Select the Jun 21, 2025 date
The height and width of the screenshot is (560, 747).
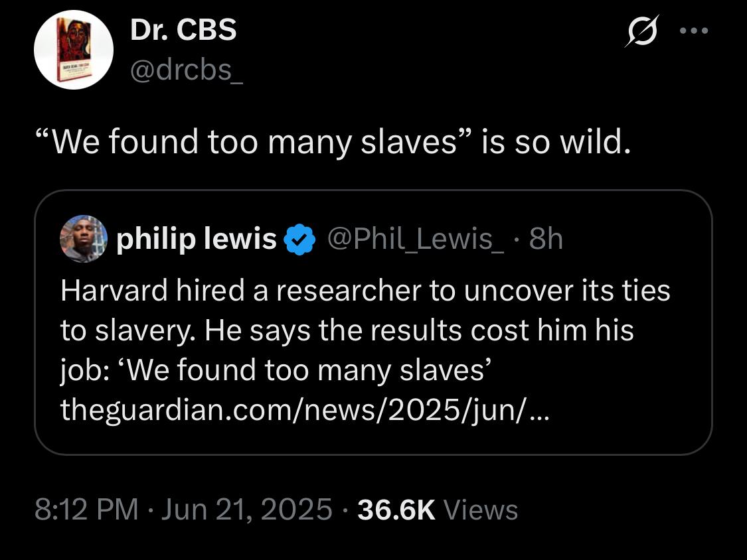247,509
